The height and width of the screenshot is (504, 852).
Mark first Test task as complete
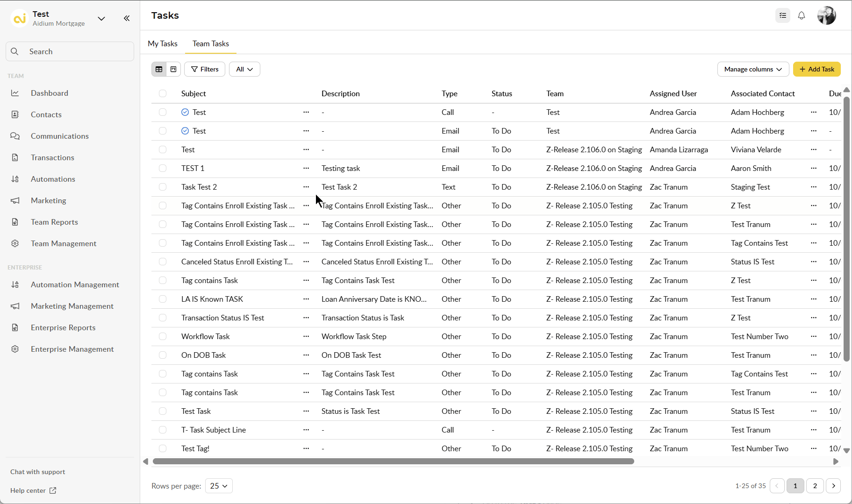click(x=185, y=112)
